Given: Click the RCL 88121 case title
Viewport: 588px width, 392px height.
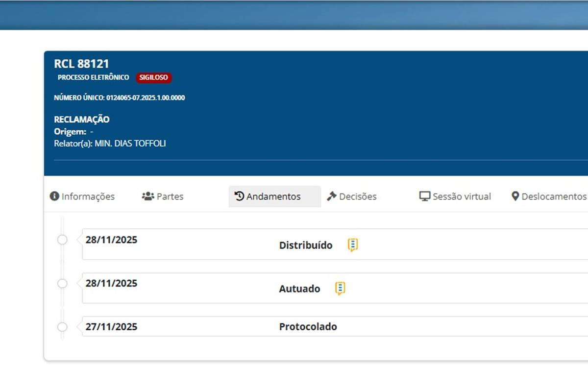Looking at the screenshot, I should tap(81, 64).
